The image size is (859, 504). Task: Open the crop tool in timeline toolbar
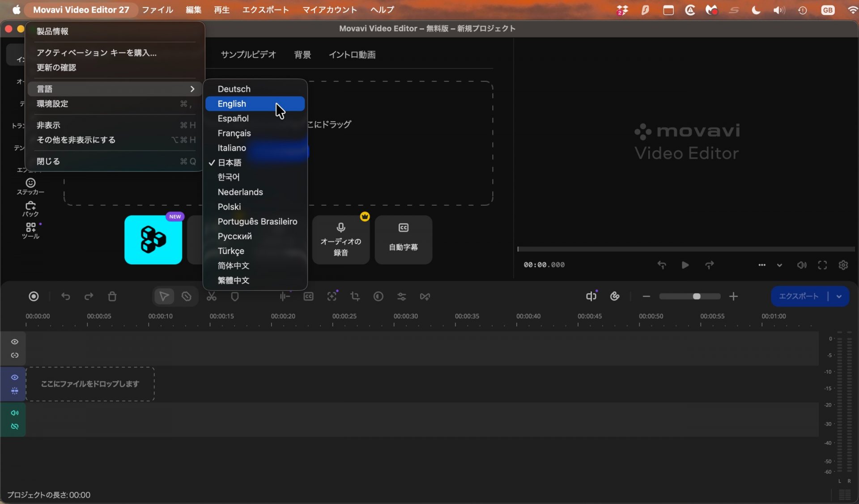point(355,296)
